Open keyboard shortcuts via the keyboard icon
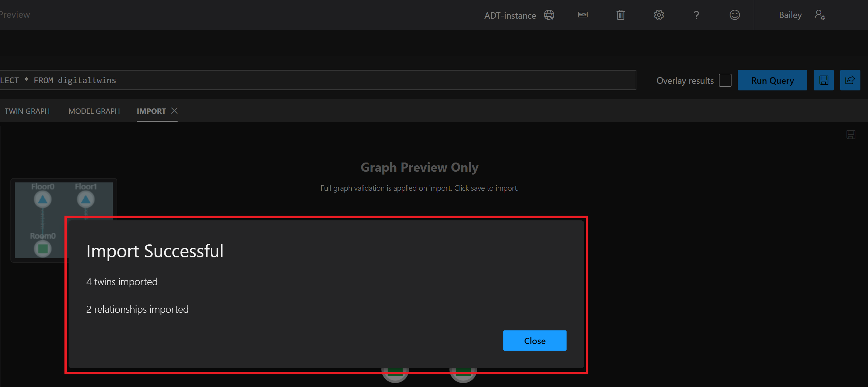This screenshot has height=387, width=868. click(x=583, y=15)
